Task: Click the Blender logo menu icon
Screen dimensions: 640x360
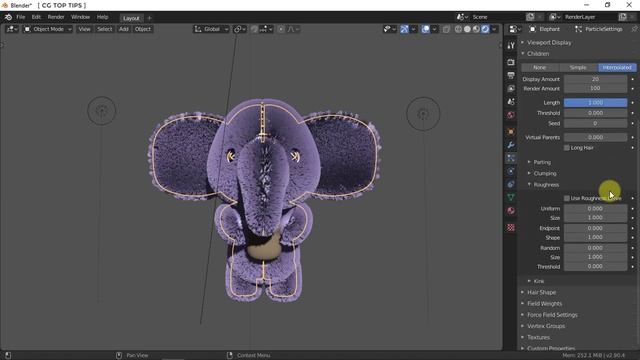Action: pos(8,17)
